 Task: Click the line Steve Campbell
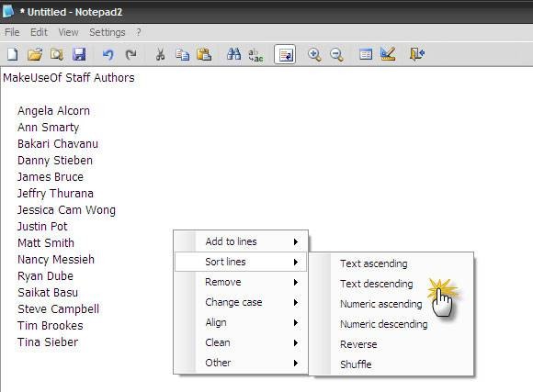pos(59,309)
